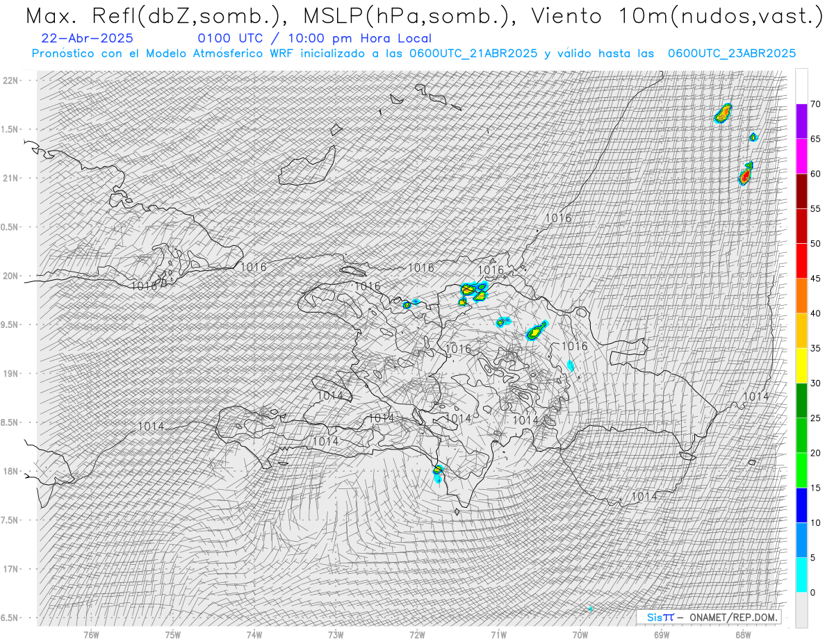Screen dimensions: 834x644
Task: Select the '30' value on the color scale
Action: (816, 383)
